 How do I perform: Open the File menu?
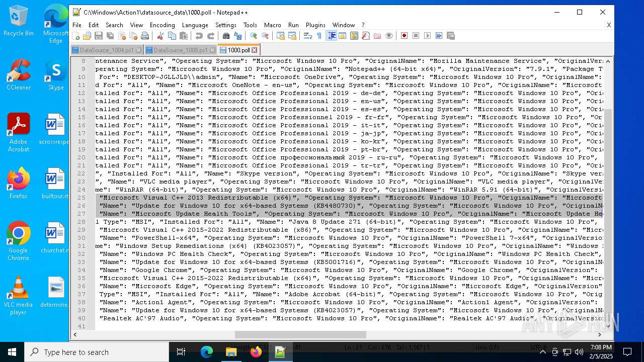pos(77,25)
